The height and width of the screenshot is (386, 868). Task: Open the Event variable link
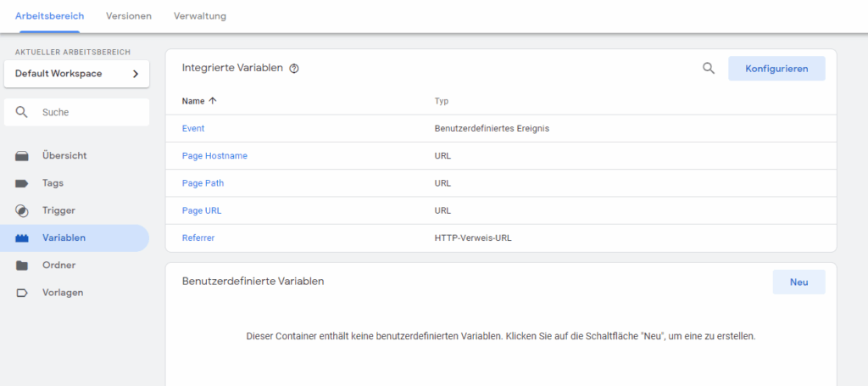tap(193, 129)
